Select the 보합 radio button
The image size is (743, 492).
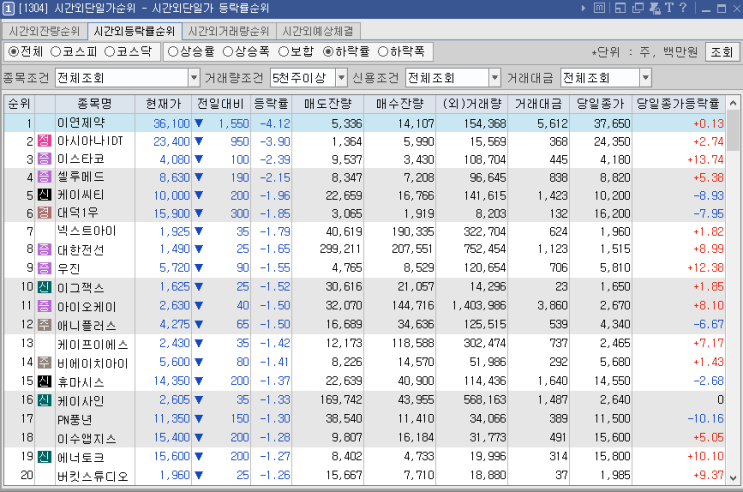tap(283, 52)
